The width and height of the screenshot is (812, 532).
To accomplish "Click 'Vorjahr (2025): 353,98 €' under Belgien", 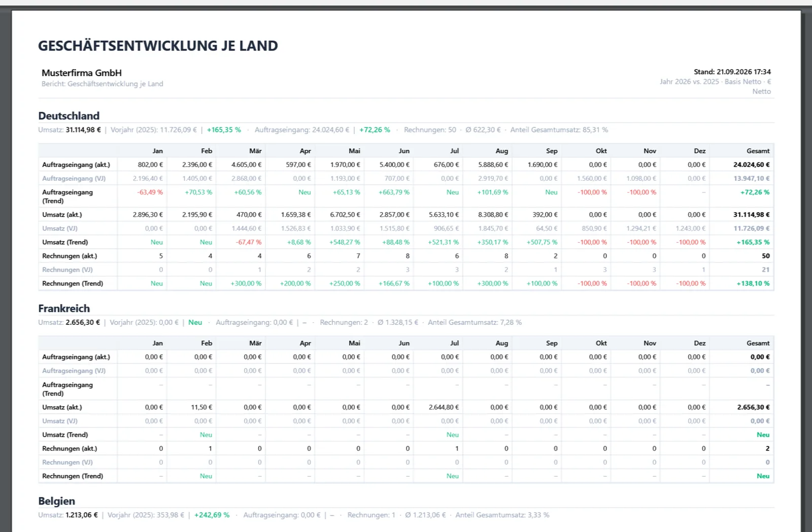I will point(146,515).
